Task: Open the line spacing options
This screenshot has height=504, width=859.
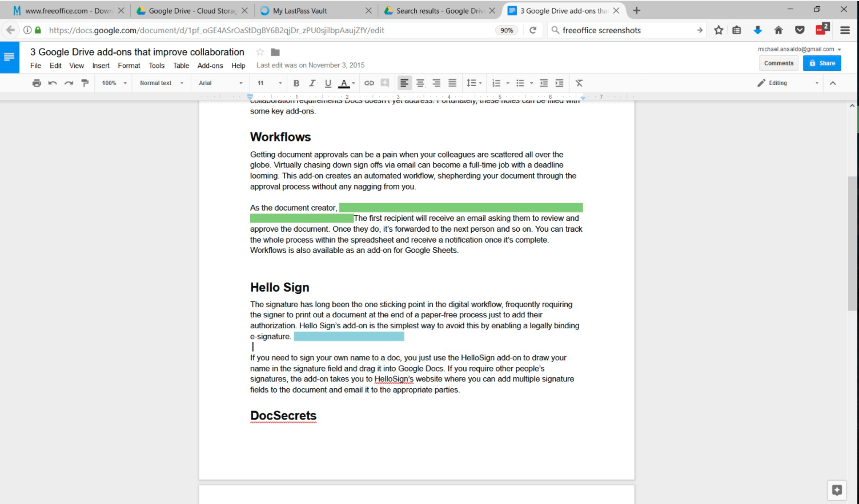Action: (x=474, y=83)
